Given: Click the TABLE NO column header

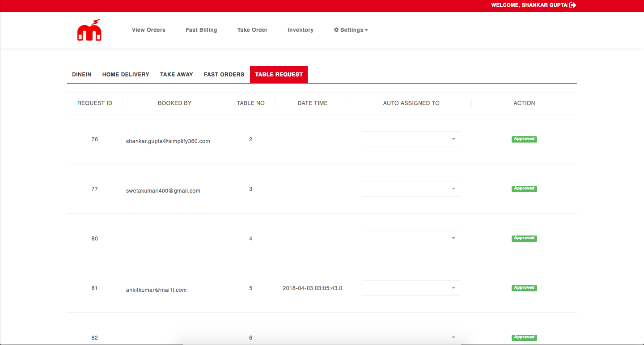Looking at the screenshot, I should 251,103.
